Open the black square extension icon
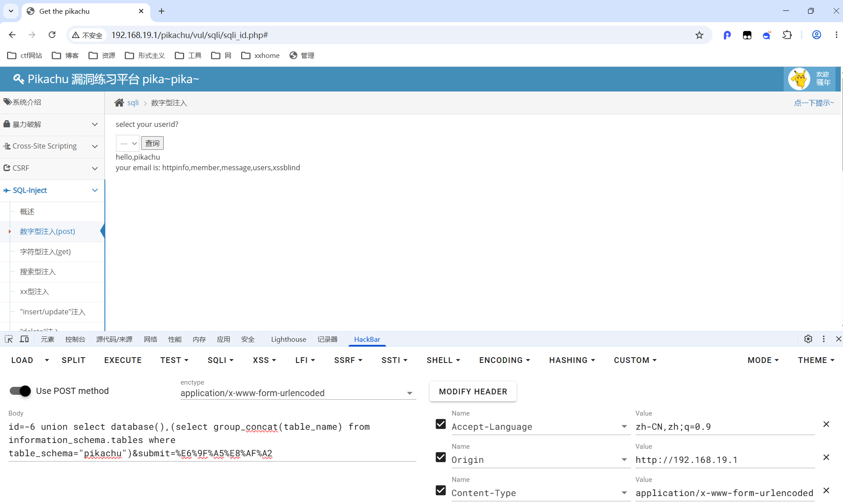 747,35
